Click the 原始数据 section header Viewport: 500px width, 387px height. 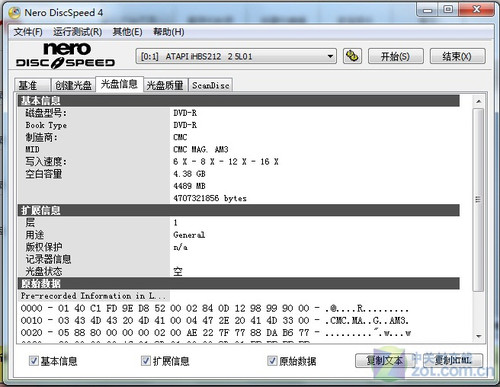point(239,284)
